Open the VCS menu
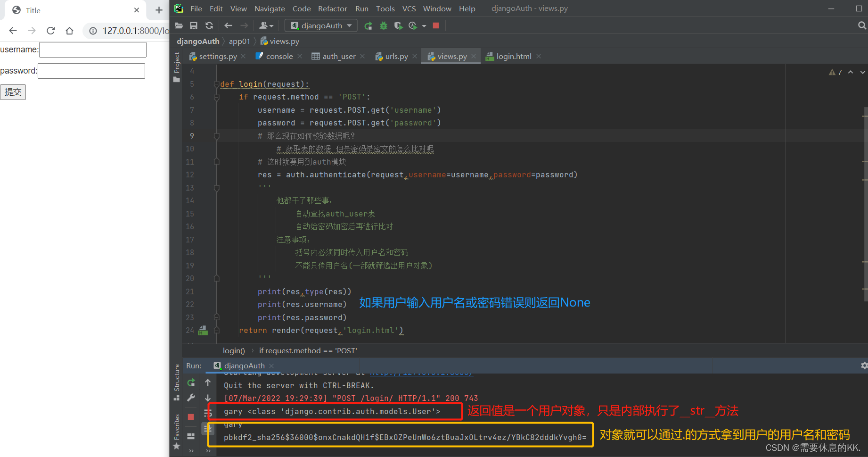Image resolution: width=868 pixels, height=457 pixels. (x=409, y=8)
